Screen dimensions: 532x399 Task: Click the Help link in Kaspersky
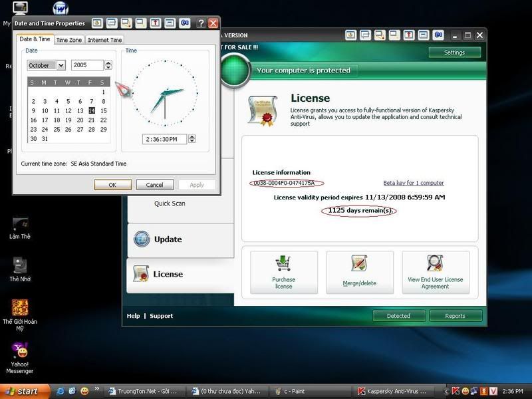pos(134,316)
